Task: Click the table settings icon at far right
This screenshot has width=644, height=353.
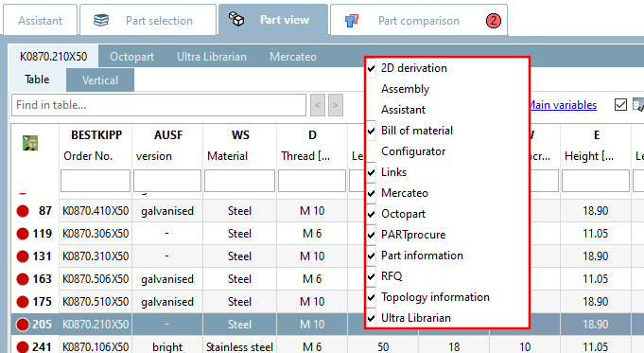Action: coord(638,105)
